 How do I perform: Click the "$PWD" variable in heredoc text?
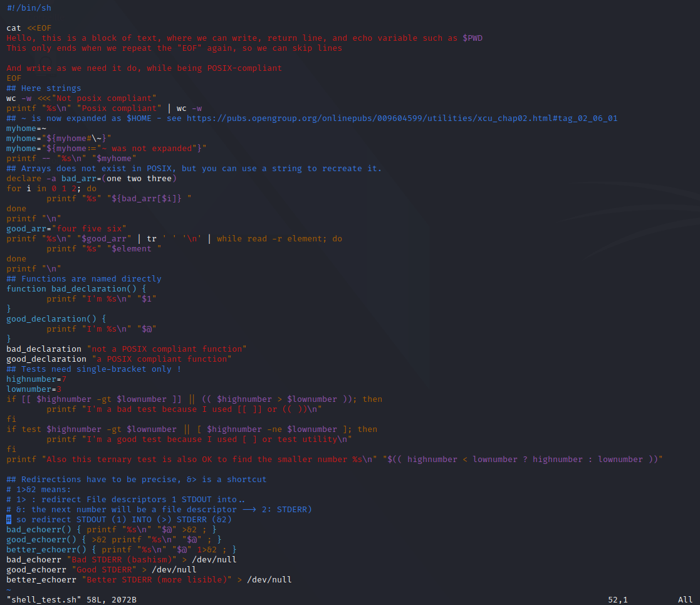pos(473,38)
